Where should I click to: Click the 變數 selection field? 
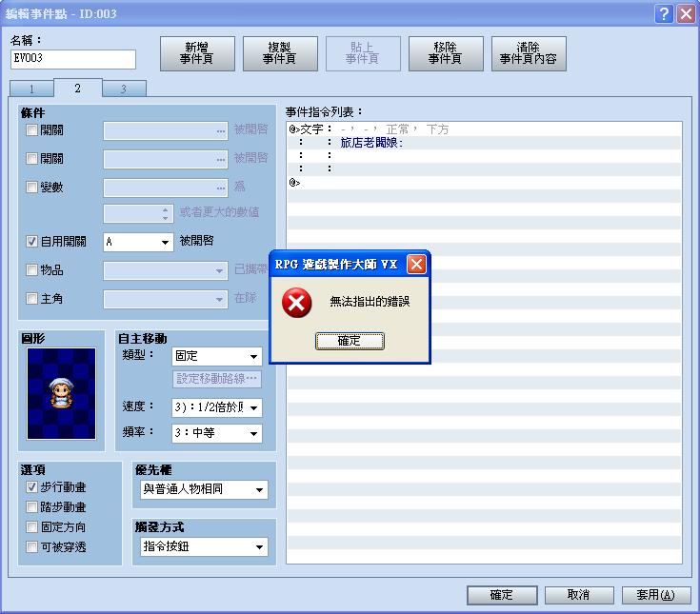pos(166,188)
